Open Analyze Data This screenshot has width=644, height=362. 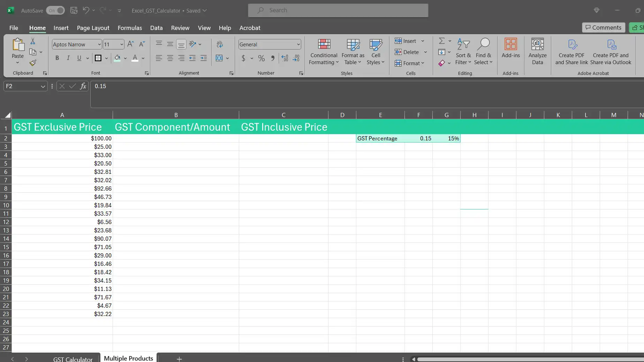click(x=537, y=52)
